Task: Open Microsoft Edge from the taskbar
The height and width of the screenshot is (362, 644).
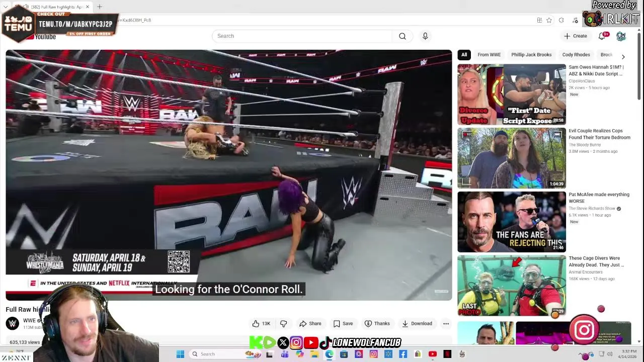Action: pyautogui.click(x=329, y=354)
